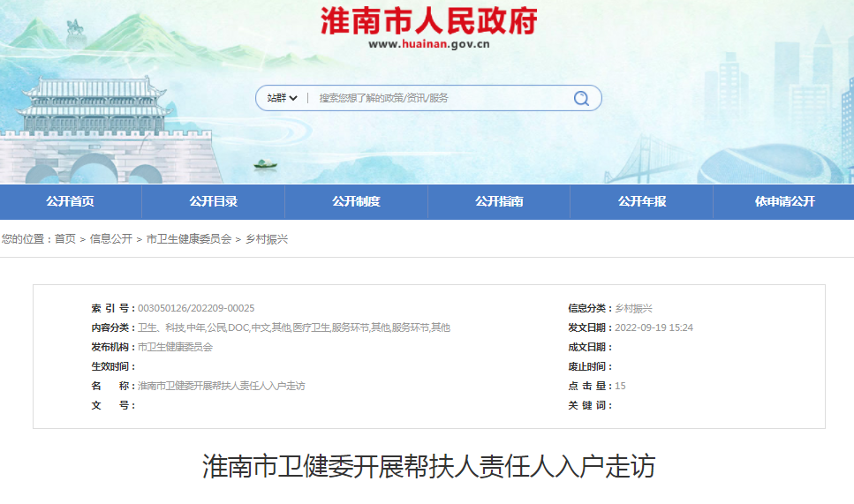
Task: Go to 信息公开 in breadcrumb
Action: [x=111, y=239]
